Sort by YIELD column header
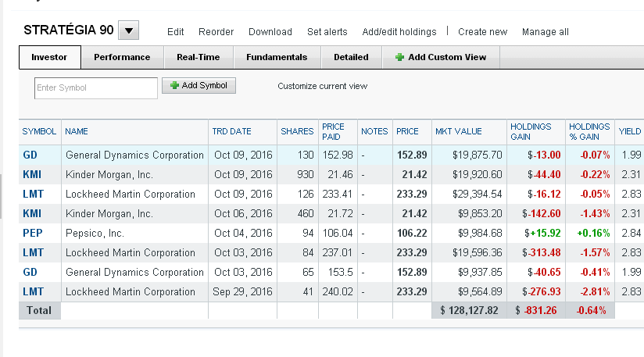The width and height of the screenshot is (644, 357). (630, 131)
